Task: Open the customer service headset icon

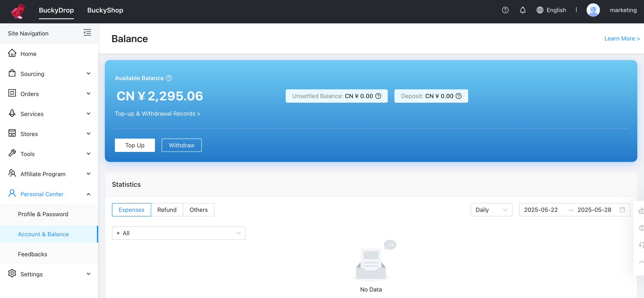Action: tap(641, 245)
